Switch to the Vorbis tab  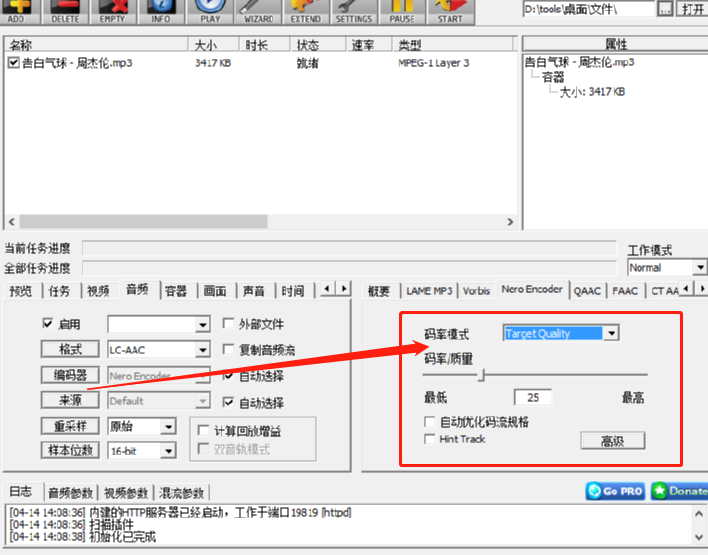(476, 291)
